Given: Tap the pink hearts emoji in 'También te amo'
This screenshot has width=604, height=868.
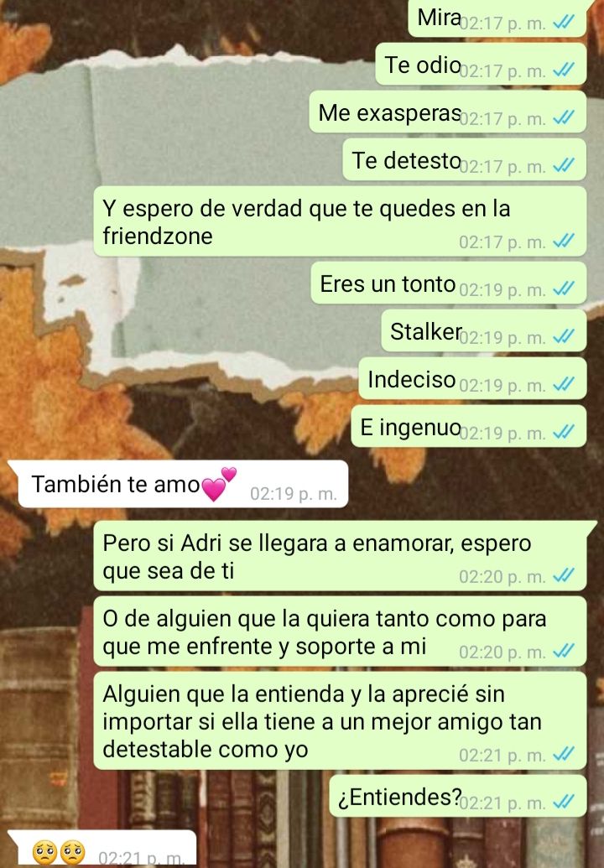Looking at the screenshot, I should [x=219, y=484].
